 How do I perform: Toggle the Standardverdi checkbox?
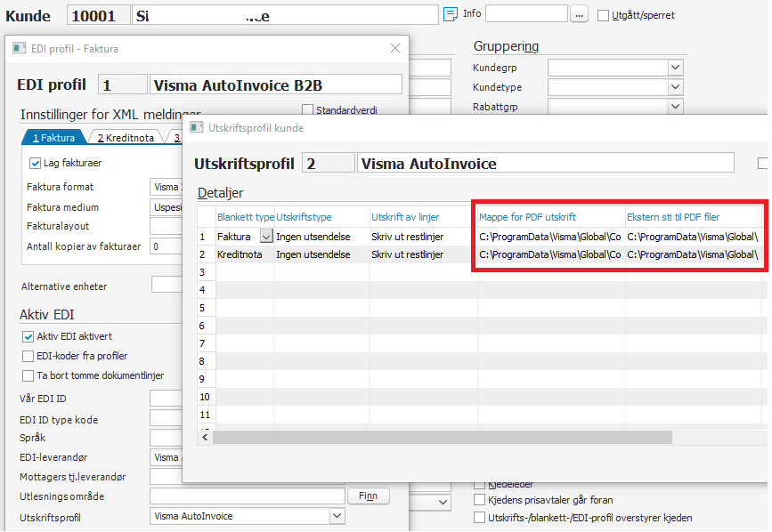[307, 109]
